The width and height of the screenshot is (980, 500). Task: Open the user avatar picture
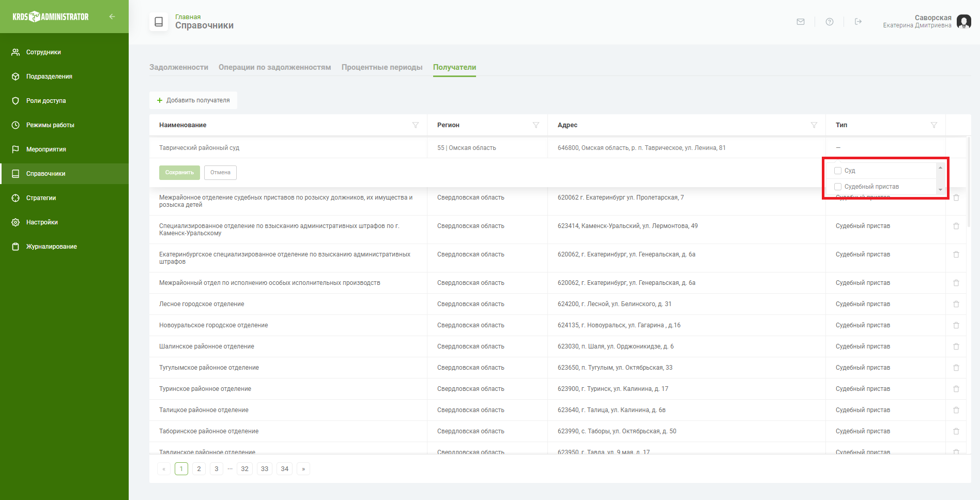[964, 21]
